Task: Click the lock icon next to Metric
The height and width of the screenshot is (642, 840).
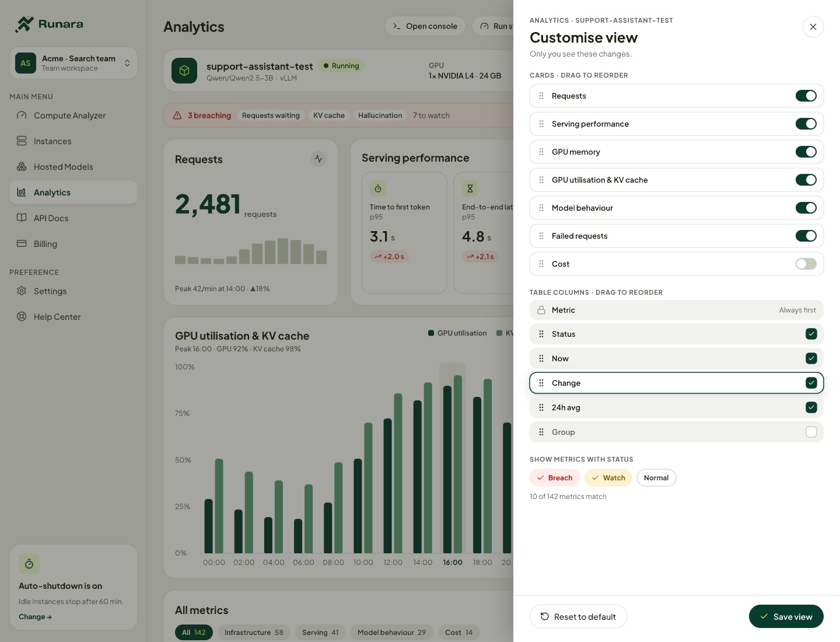Action: click(541, 310)
